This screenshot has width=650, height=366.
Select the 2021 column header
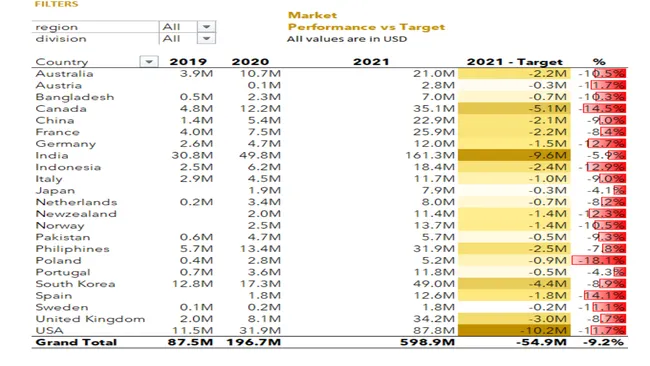point(371,62)
